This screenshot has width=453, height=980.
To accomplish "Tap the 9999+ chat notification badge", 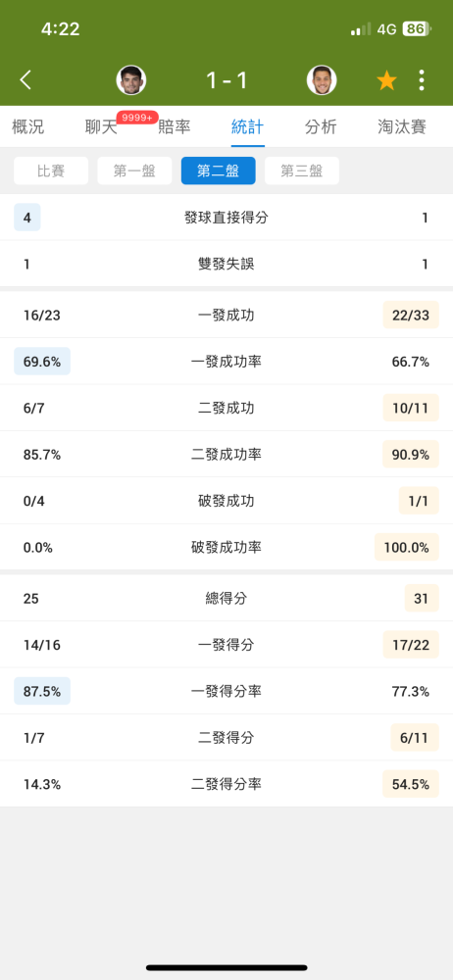I will coord(137,118).
